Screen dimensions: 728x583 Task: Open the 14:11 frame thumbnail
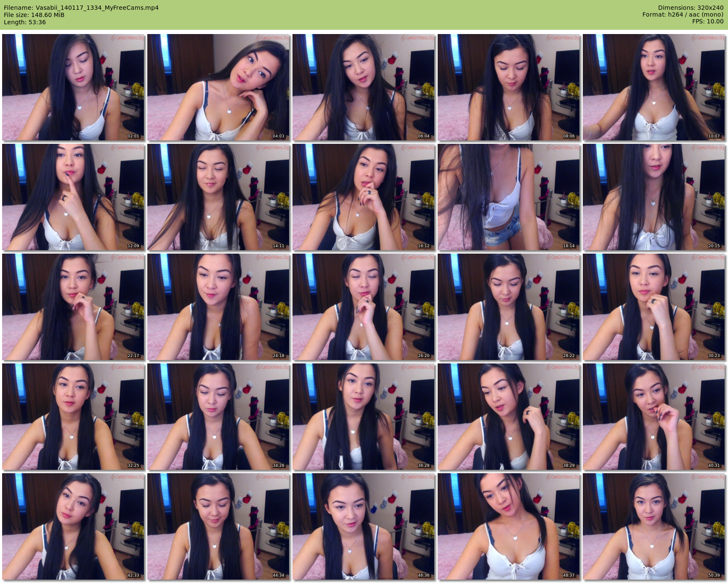click(x=218, y=197)
